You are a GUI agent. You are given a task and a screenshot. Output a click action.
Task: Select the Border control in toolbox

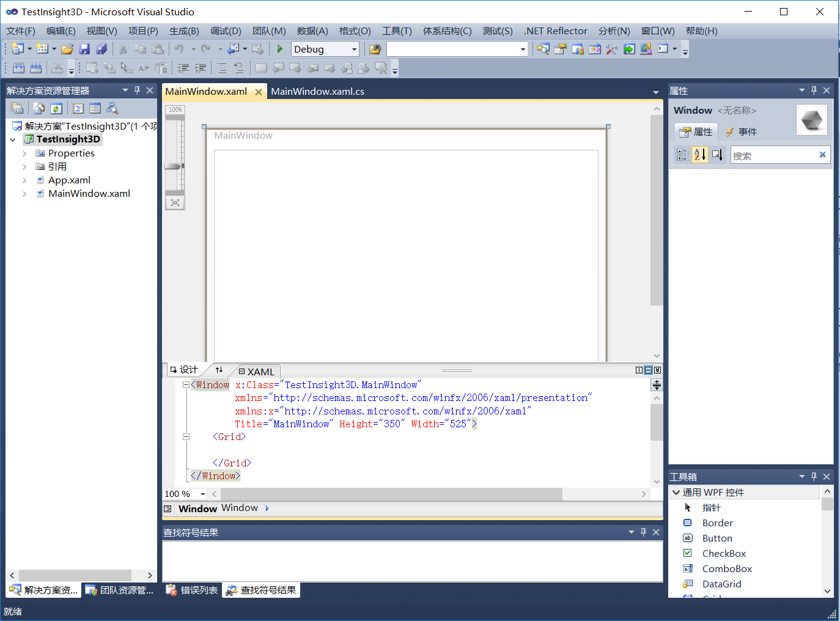[717, 523]
